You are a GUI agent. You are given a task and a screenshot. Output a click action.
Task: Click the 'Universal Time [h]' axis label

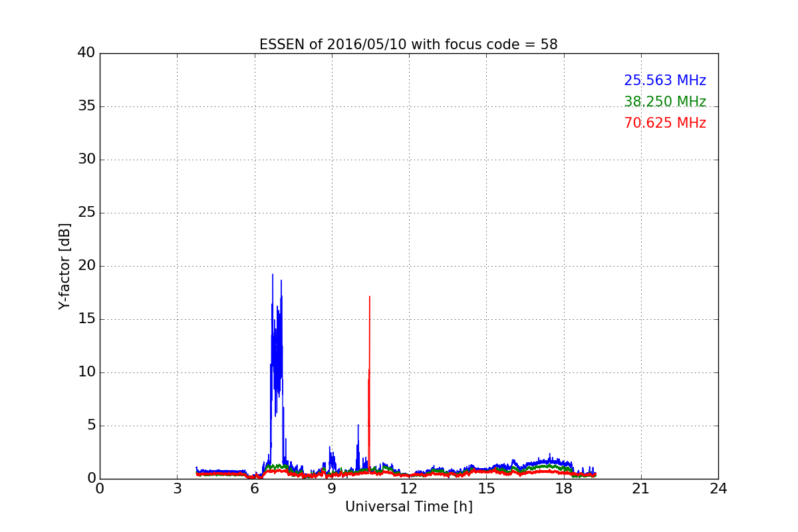tap(408, 507)
